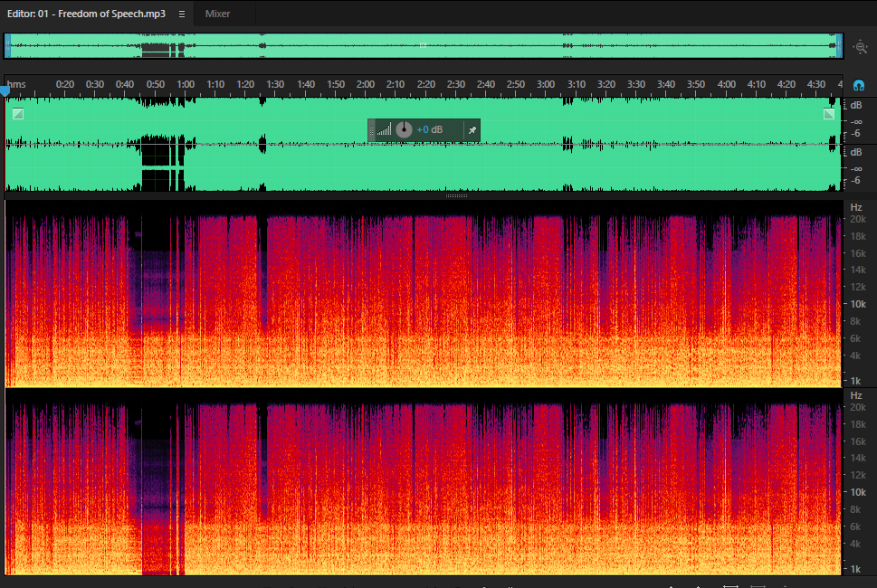
Task: Click the zoom navigator magnifier icon
Action: pos(860,47)
